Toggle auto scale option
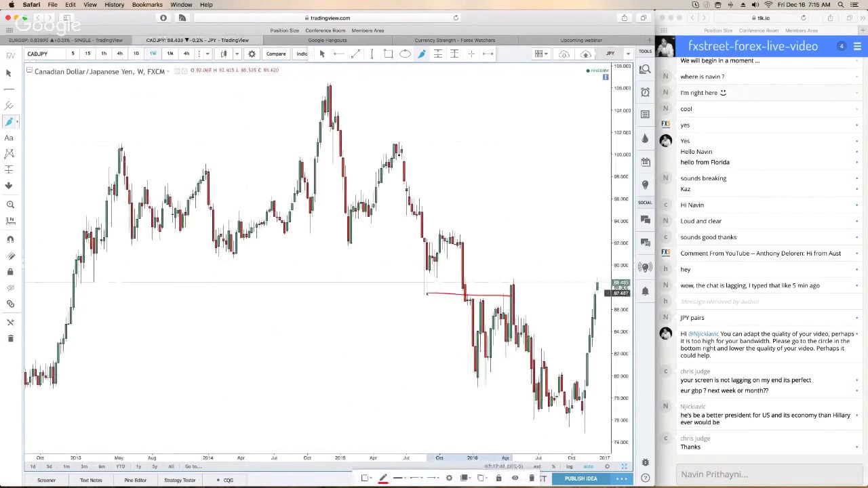Image resolution: width=868 pixels, height=488 pixels. [x=588, y=466]
